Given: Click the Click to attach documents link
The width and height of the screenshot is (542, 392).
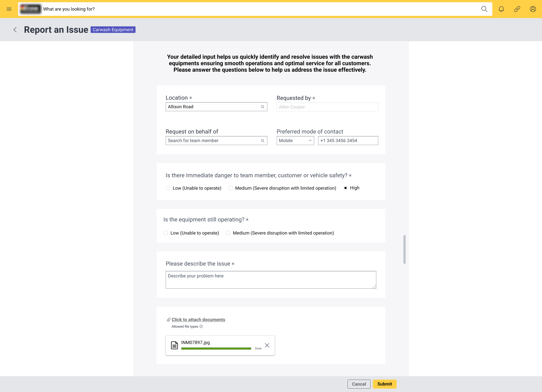Looking at the screenshot, I should (x=198, y=319).
